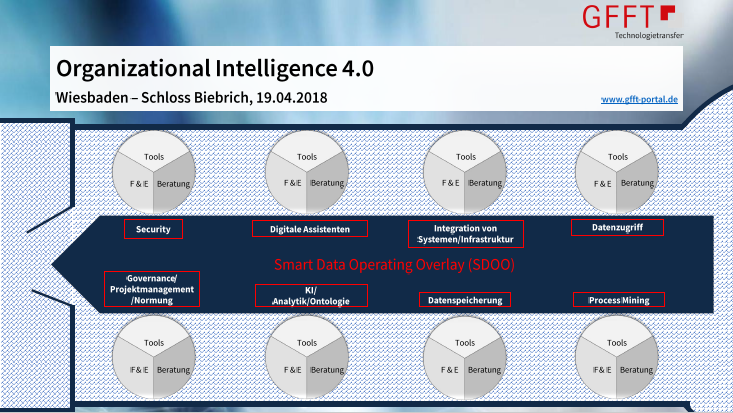The width and height of the screenshot is (733, 413).
Task: Click Beratung segment below Process Mining
Action: (x=636, y=370)
